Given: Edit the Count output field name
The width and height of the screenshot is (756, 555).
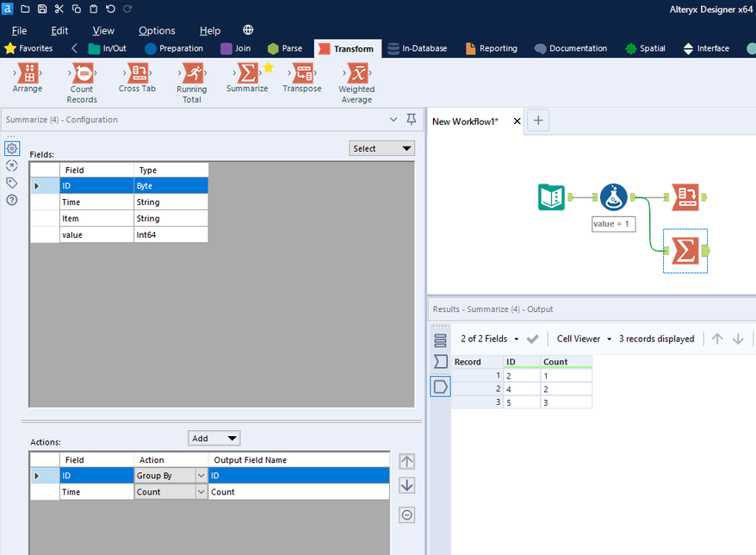Looking at the screenshot, I should coord(297,492).
